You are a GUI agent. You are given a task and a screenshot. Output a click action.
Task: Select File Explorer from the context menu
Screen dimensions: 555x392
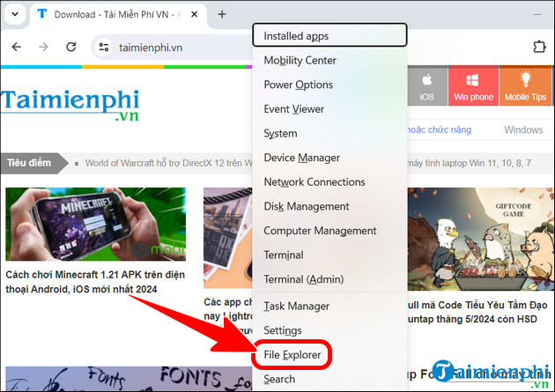click(293, 355)
